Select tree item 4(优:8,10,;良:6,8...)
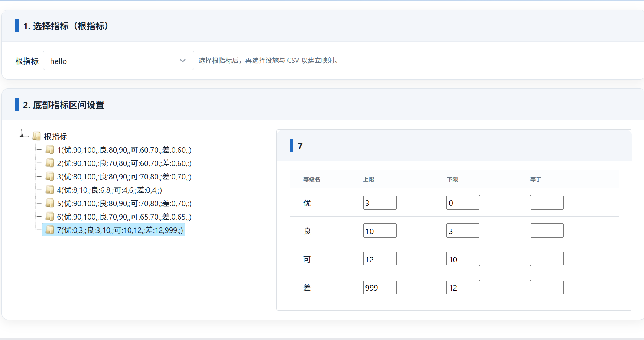Viewport: 644px width, 340px height. [x=109, y=190]
